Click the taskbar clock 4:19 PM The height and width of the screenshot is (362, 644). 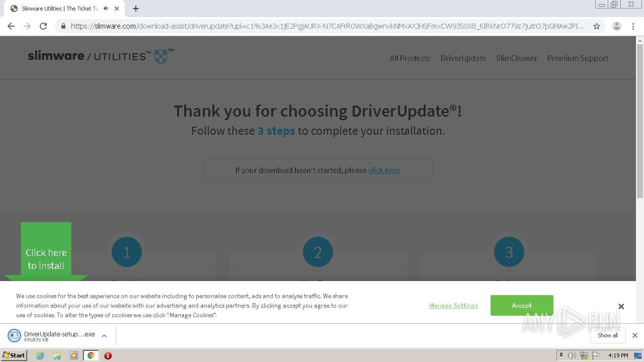pyautogui.click(x=618, y=355)
